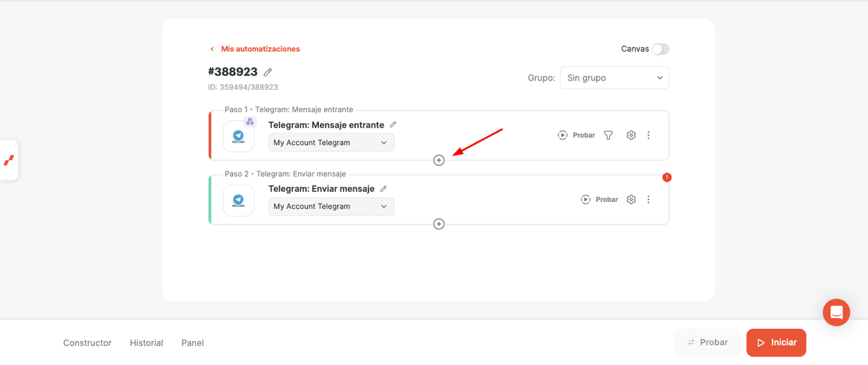Click 'Paso 2 - Telegram: Enviar mensaje' label
This screenshot has height=365, width=868.
pyautogui.click(x=286, y=174)
